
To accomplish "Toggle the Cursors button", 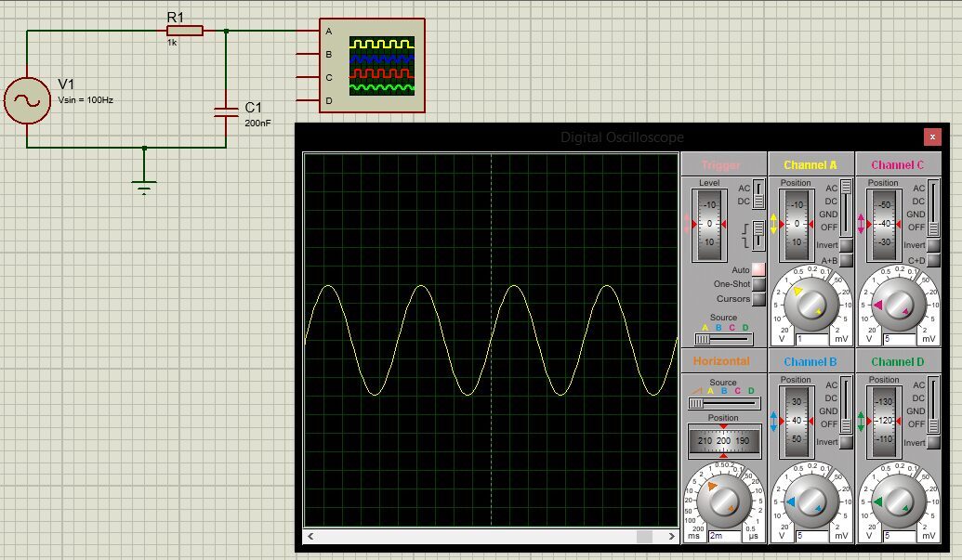I will 759,299.
